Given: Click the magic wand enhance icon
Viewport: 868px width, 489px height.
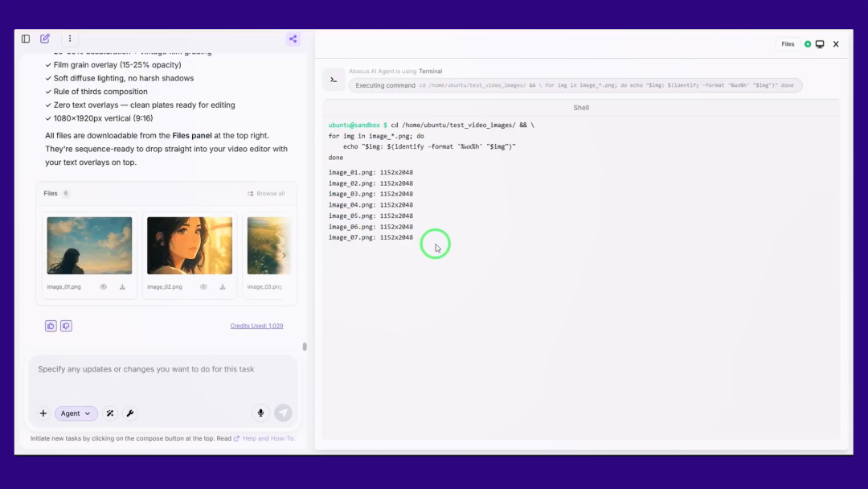Looking at the screenshot, I should 110,413.
